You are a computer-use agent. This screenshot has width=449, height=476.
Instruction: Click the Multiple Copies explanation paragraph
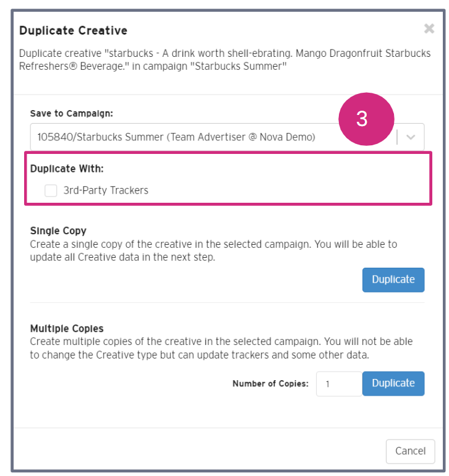221,348
